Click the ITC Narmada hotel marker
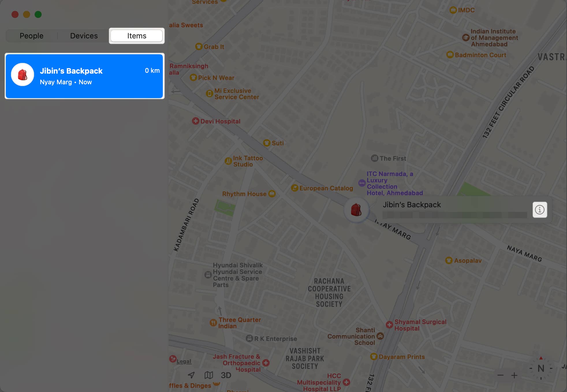This screenshot has height=392, width=567. 362,183
